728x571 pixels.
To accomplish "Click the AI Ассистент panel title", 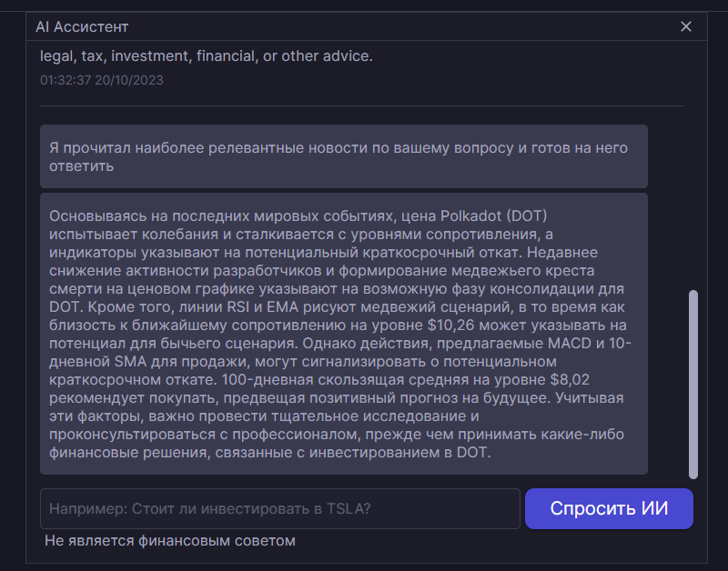I will pyautogui.click(x=82, y=27).
